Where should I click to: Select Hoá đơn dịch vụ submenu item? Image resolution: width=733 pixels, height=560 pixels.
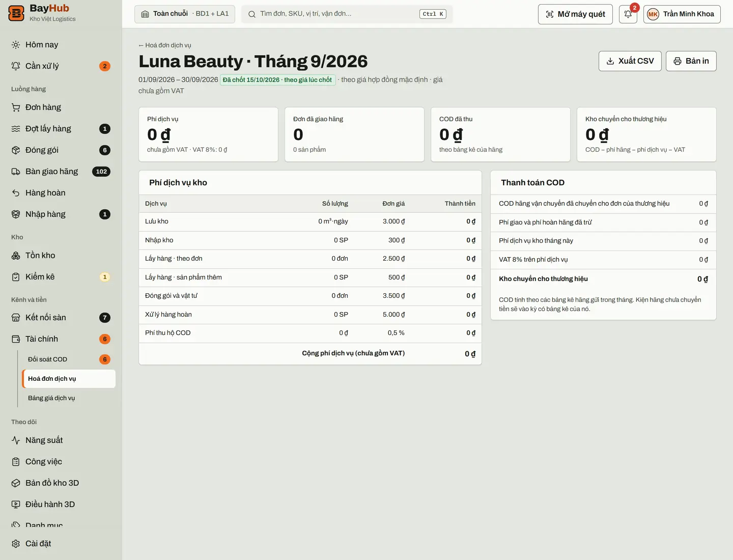(x=69, y=379)
